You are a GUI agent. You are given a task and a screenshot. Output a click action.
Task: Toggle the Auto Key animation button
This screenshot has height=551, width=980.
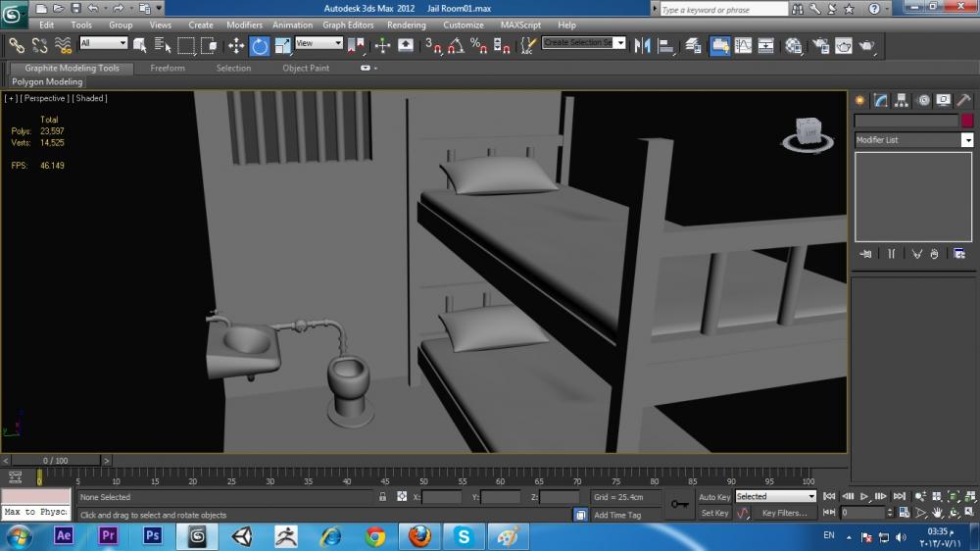(713, 497)
